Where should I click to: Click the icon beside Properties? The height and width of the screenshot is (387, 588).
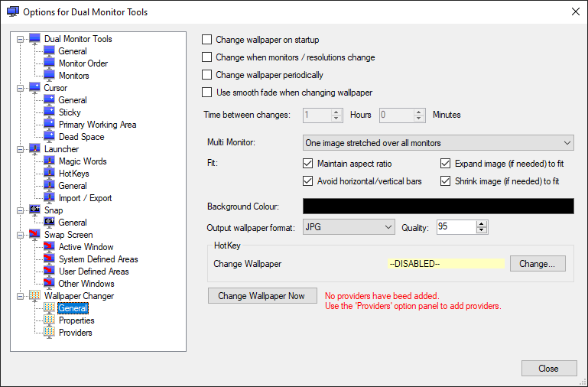click(x=49, y=320)
